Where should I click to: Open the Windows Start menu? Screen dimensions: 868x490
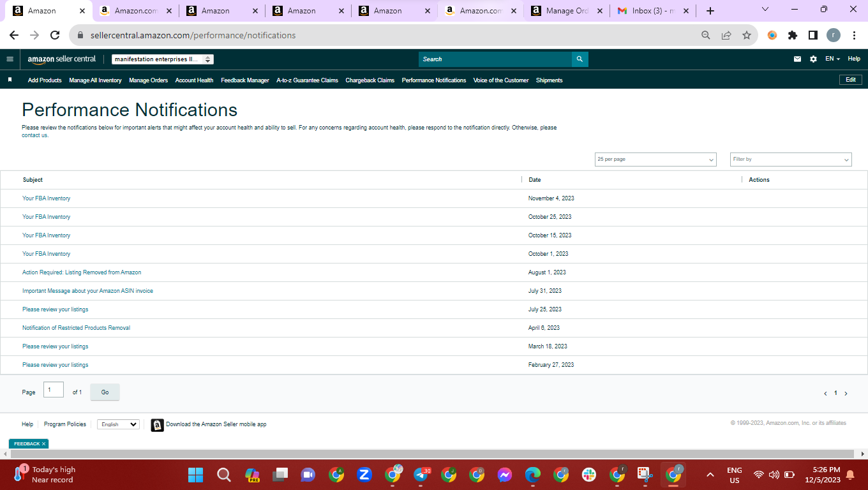click(195, 475)
